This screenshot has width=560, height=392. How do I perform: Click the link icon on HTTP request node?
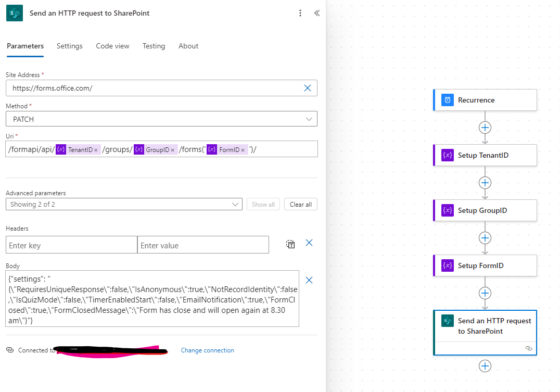tap(529, 348)
